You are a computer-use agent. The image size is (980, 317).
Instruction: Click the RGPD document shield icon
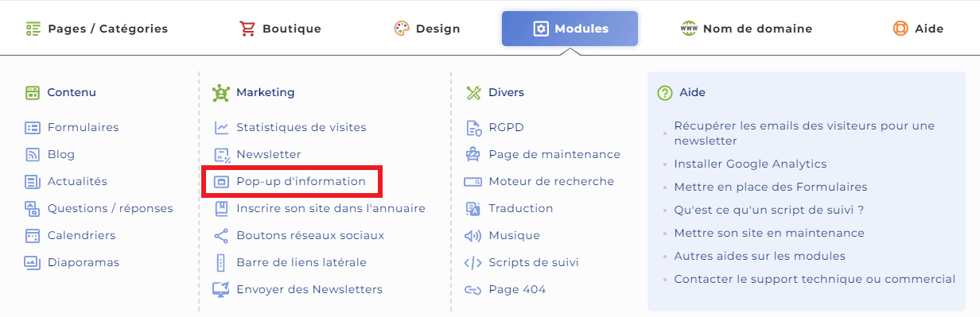click(x=473, y=127)
